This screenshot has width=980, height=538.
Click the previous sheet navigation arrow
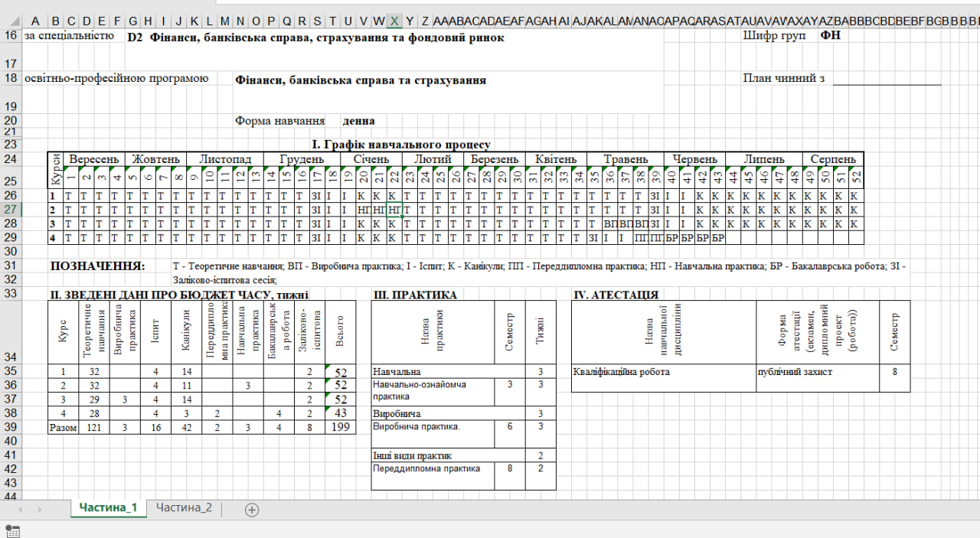(19, 509)
